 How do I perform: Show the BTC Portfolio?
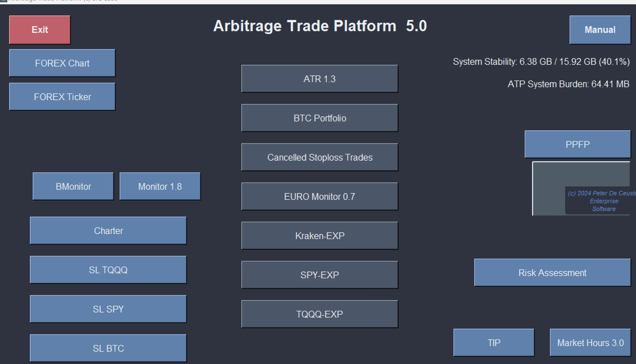tap(319, 118)
